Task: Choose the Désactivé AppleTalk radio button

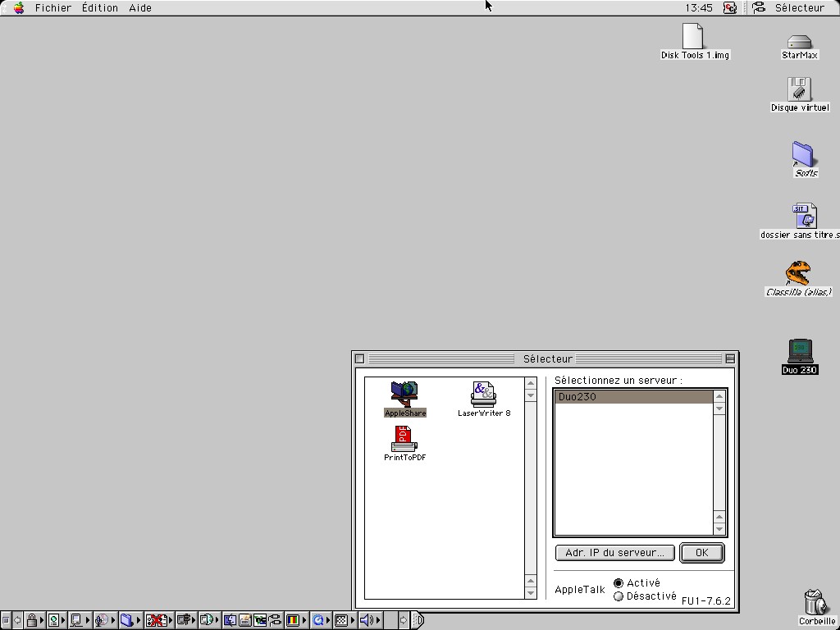Action: (x=619, y=596)
